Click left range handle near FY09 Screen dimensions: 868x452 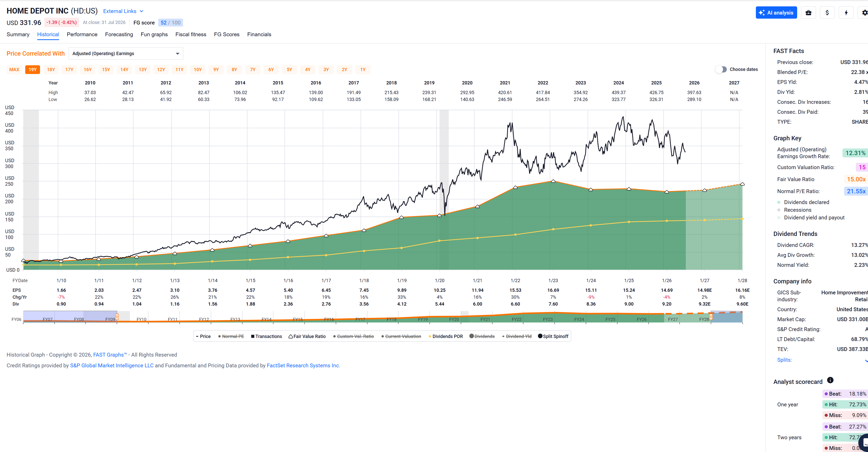coord(117,317)
